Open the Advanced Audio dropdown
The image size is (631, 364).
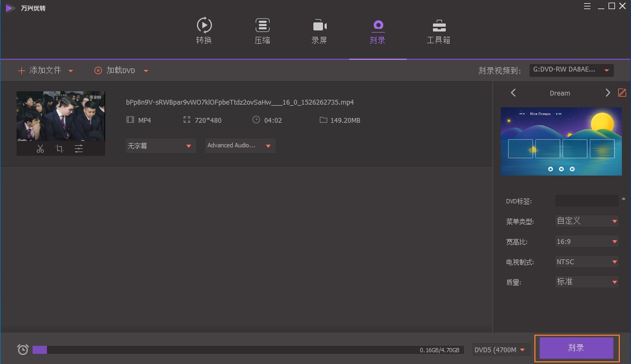[x=240, y=146]
